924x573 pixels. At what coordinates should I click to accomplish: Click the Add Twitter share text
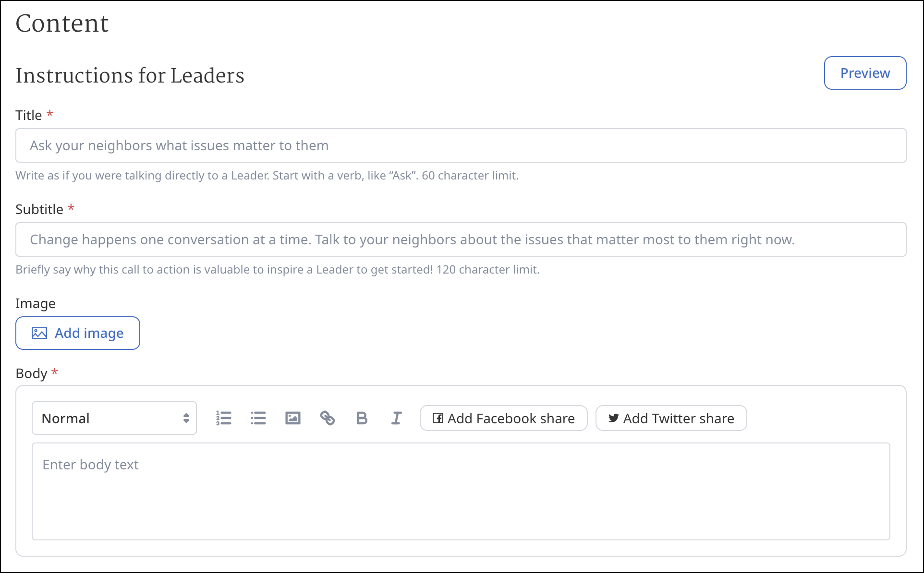click(x=679, y=418)
